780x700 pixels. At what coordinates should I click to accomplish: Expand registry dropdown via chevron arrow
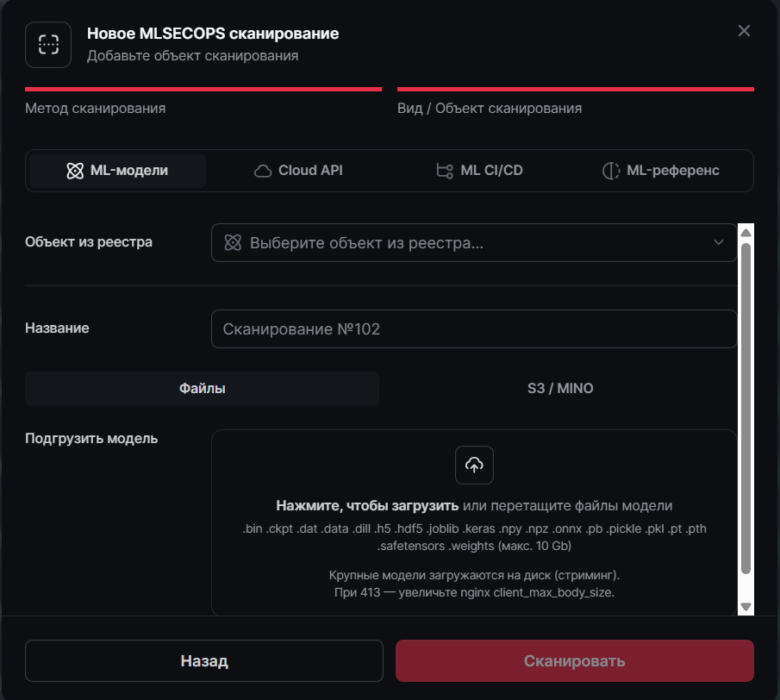718,243
